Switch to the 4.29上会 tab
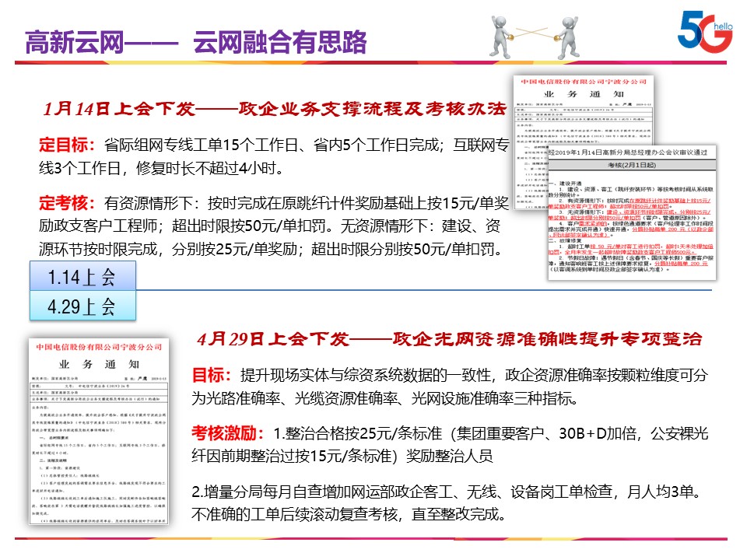 (82, 306)
